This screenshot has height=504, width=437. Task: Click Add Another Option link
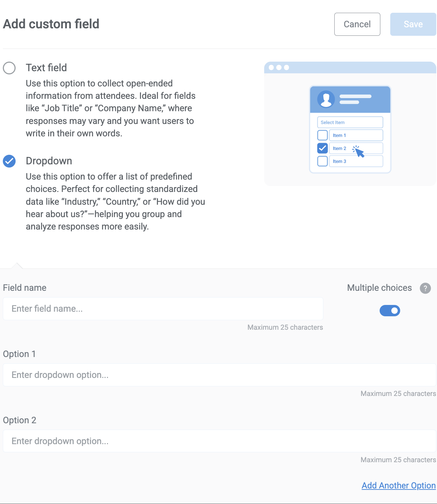pos(398,485)
